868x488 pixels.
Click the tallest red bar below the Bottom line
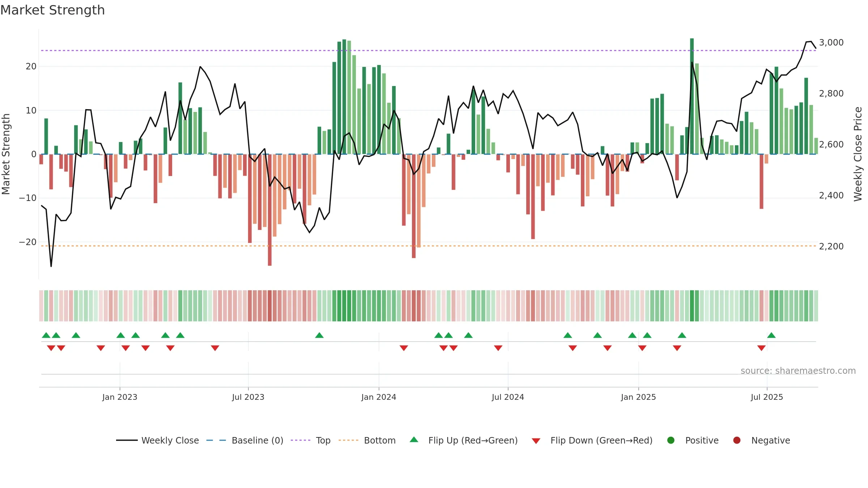click(x=269, y=210)
